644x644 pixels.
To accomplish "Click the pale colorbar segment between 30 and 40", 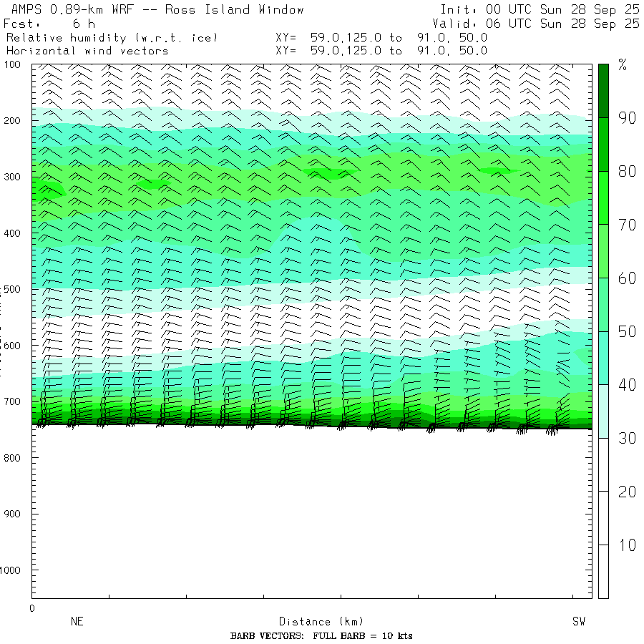I will click(603, 411).
